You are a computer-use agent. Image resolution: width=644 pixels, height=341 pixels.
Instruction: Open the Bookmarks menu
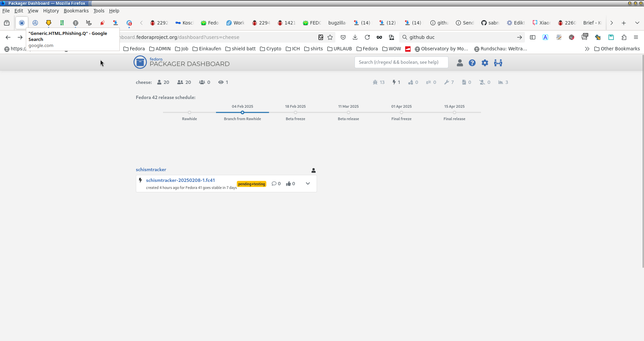click(76, 11)
